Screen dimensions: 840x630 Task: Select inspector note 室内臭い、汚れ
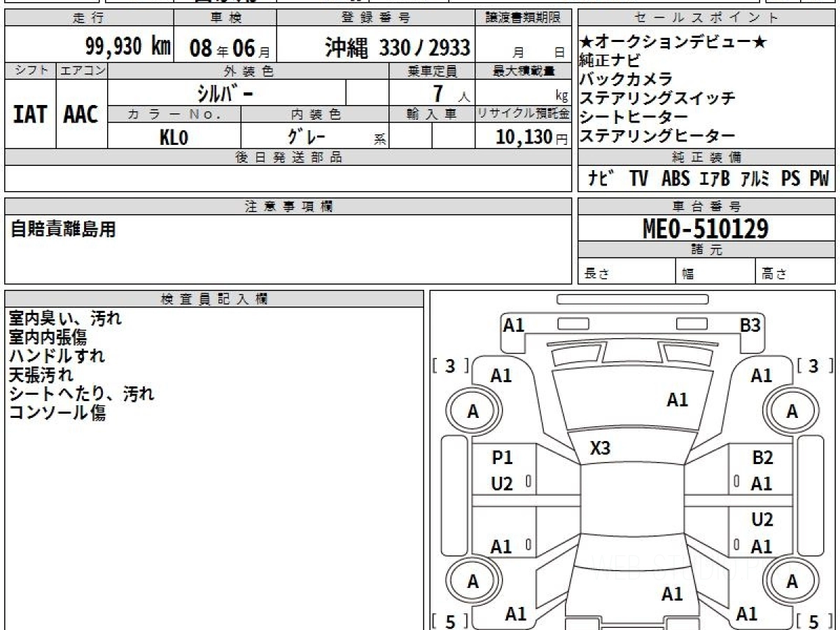coord(65,318)
